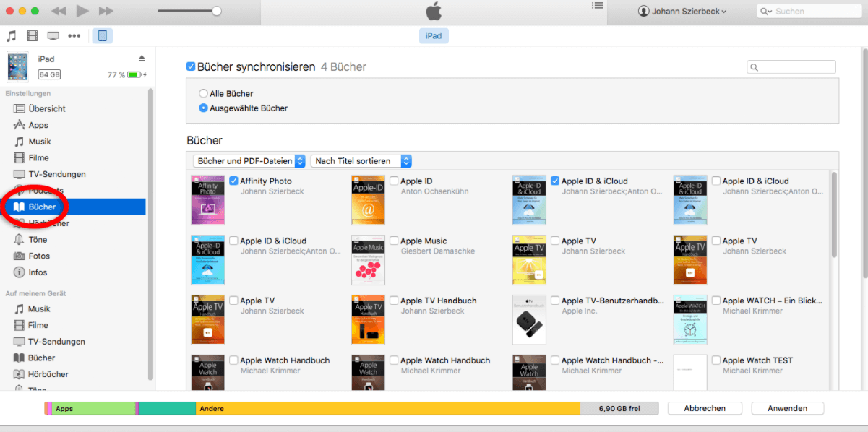Click the Anwenden button

click(x=787, y=408)
